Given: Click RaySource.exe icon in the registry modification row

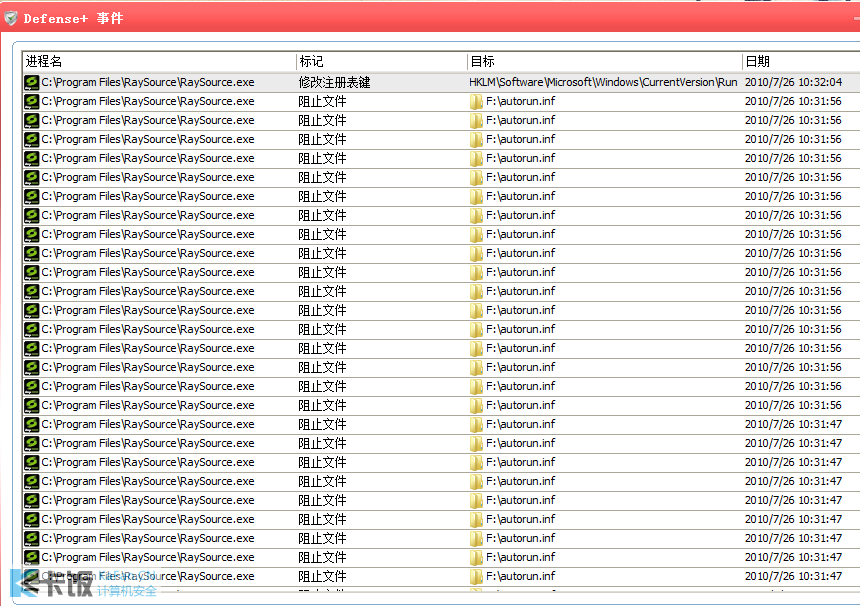Looking at the screenshot, I should (x=32, y=83).
